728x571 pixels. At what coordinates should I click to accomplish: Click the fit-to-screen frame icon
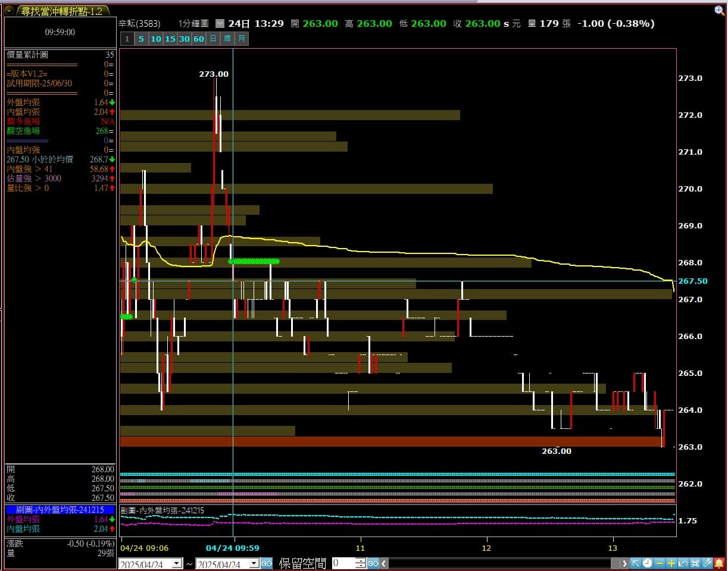695,563
